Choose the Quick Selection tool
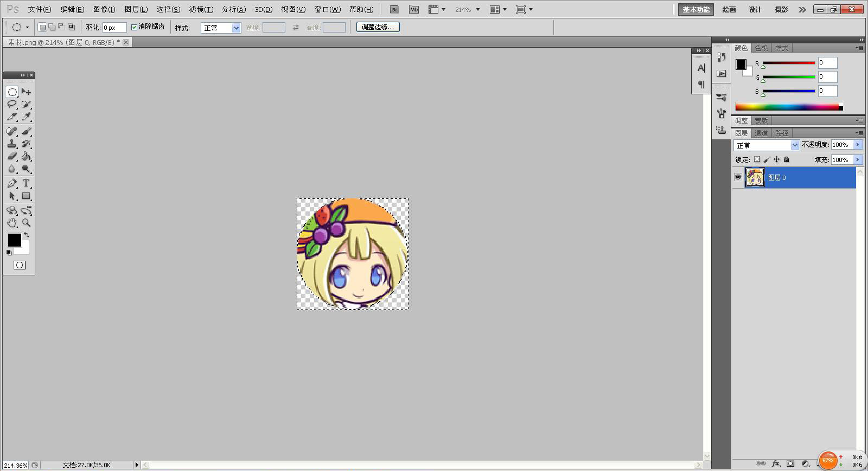Screen dimensions: 868x471 click(x=26, y=104)
